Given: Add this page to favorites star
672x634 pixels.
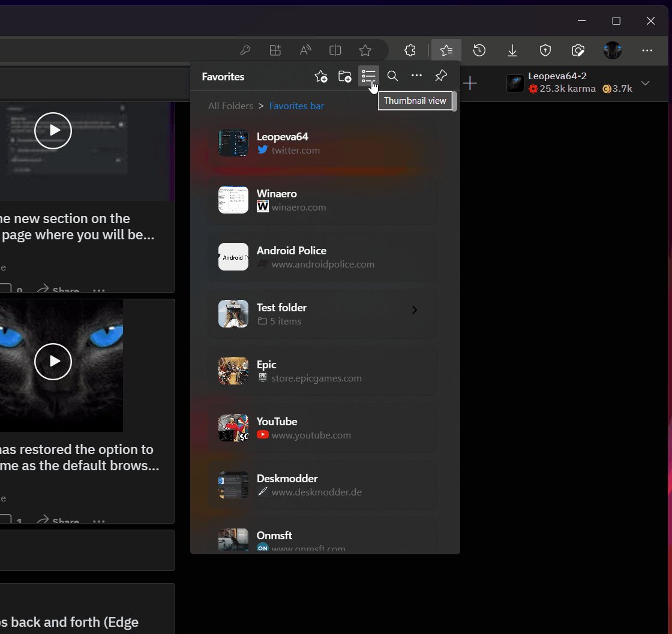Looking at the screenshot, I should point(365,50).
